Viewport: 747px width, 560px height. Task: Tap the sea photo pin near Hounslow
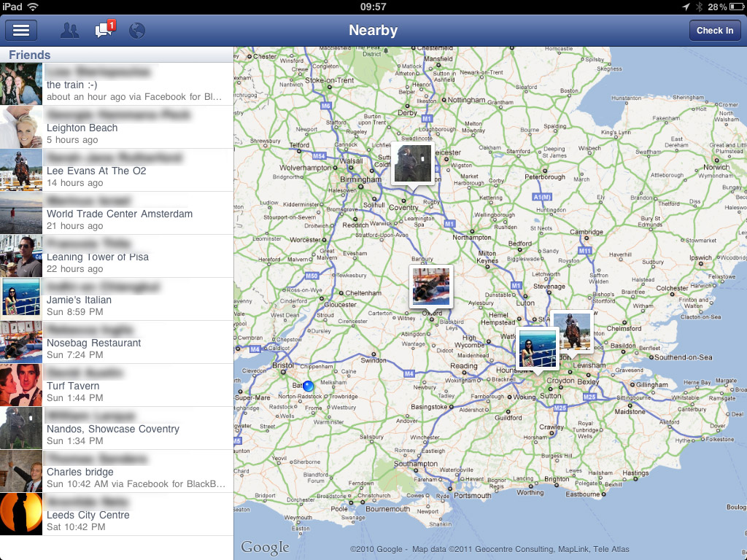point(538,348)
